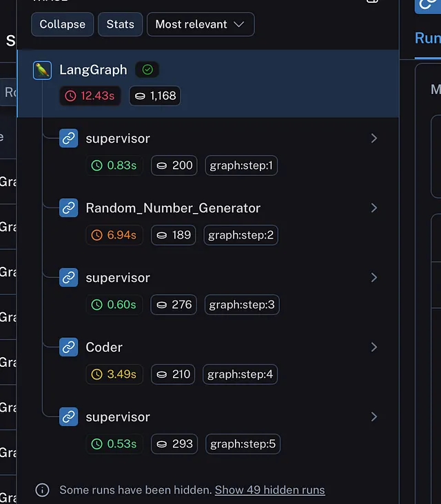
Task: Click the green success check badge
Action: [147, 70]
